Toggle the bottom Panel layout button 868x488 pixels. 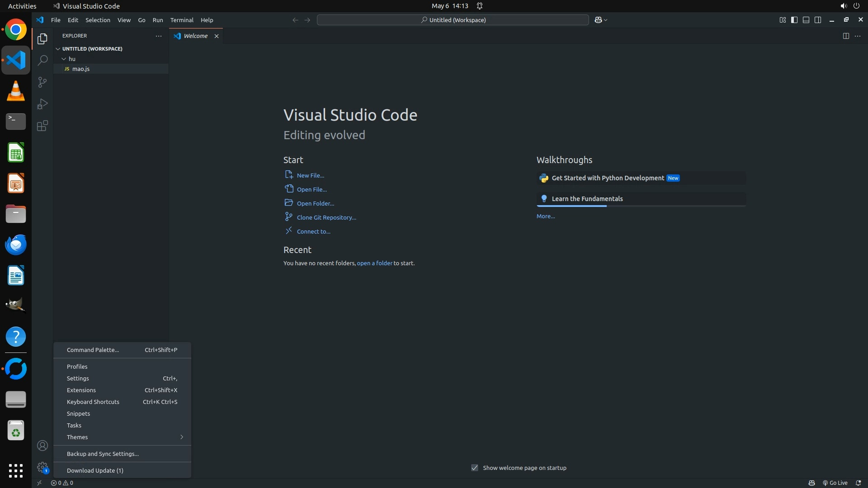coord(806,20)
